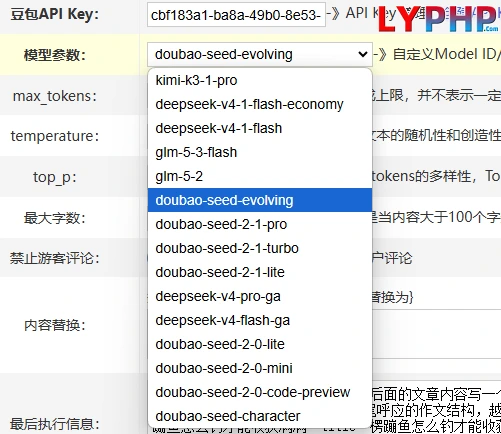This screenshot has width=501, height=434.
Task: Click the 豆包API Key label
Action: (55, 14)
